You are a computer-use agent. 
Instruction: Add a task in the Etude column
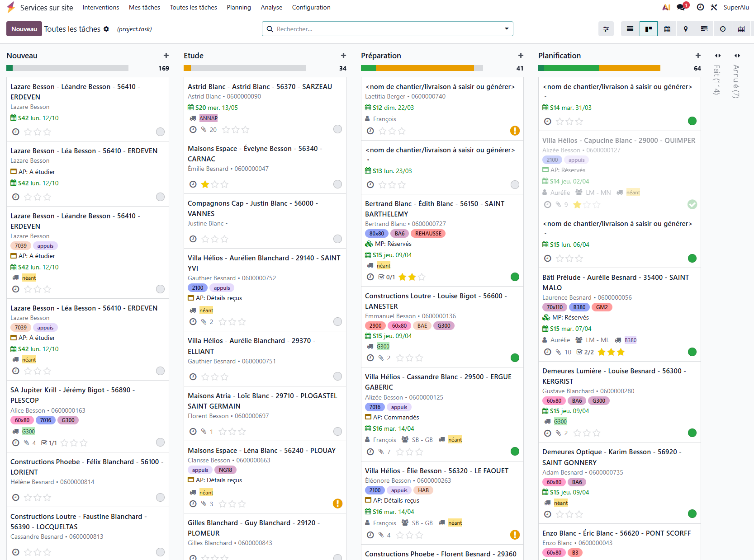coord(343,56)
